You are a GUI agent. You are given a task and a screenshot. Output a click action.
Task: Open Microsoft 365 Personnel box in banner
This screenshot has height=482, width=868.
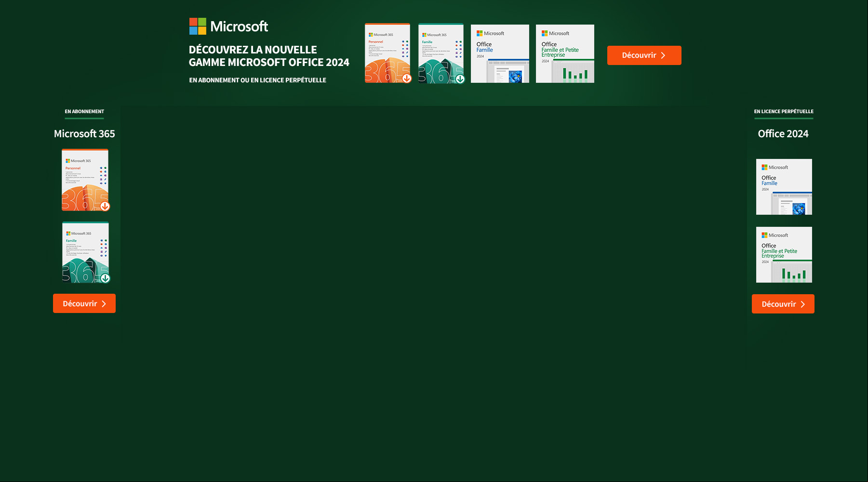coord(387,53)
